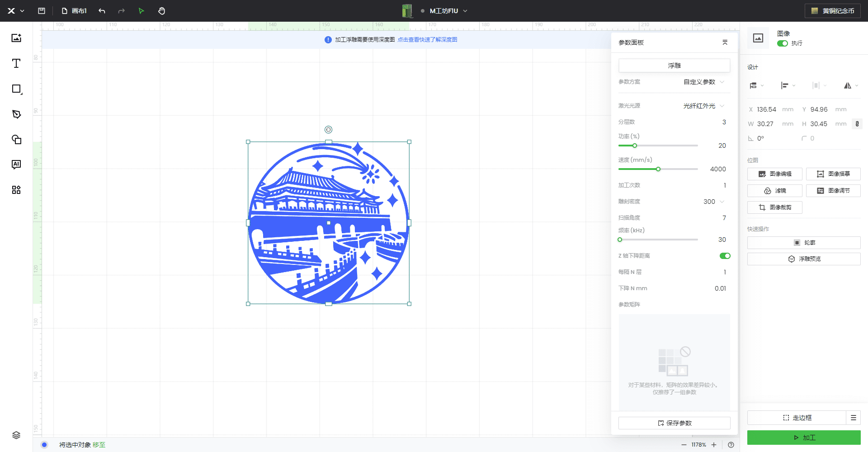Select the green pointer selection tool
868x452 pixels.
pyautogui.click(x=141, y=11)
